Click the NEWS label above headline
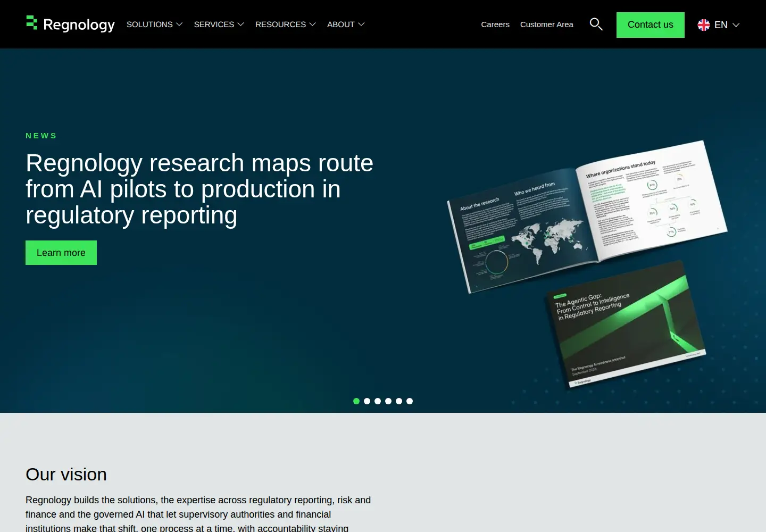 [41, 136]
